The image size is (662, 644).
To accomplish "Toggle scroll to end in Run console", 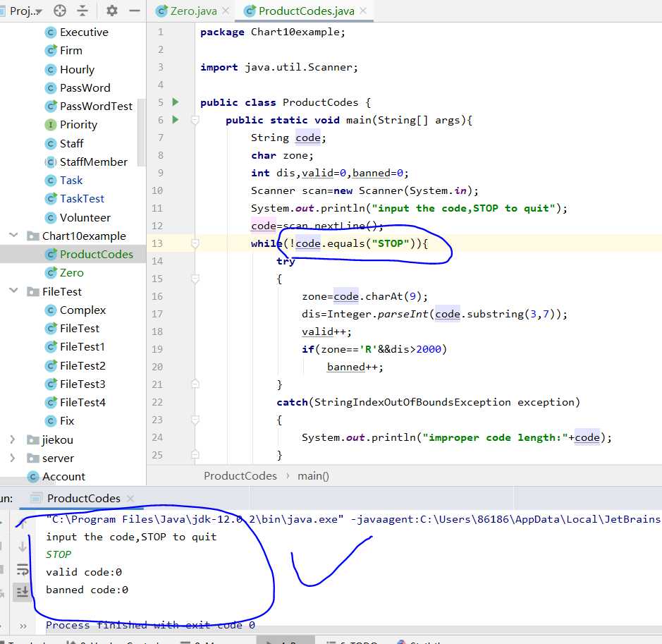I will point(22,592).
